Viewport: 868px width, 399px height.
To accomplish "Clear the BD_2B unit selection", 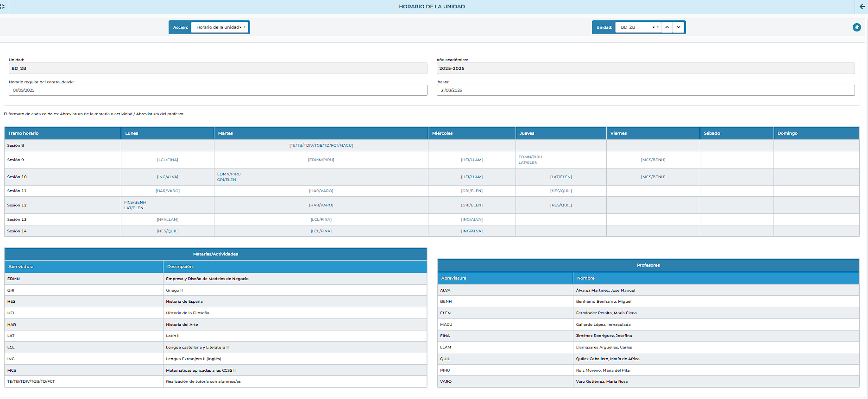I will pos(653,27).
